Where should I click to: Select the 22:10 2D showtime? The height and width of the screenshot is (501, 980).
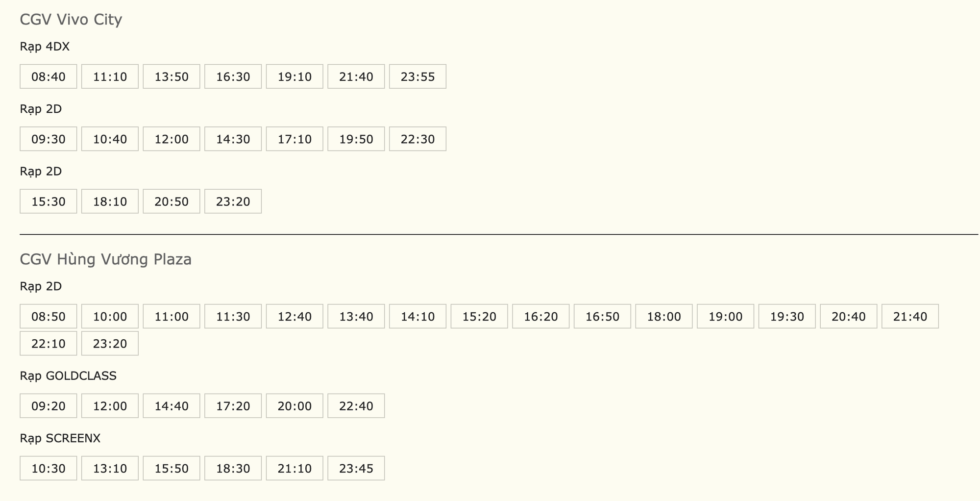point(49,343)
